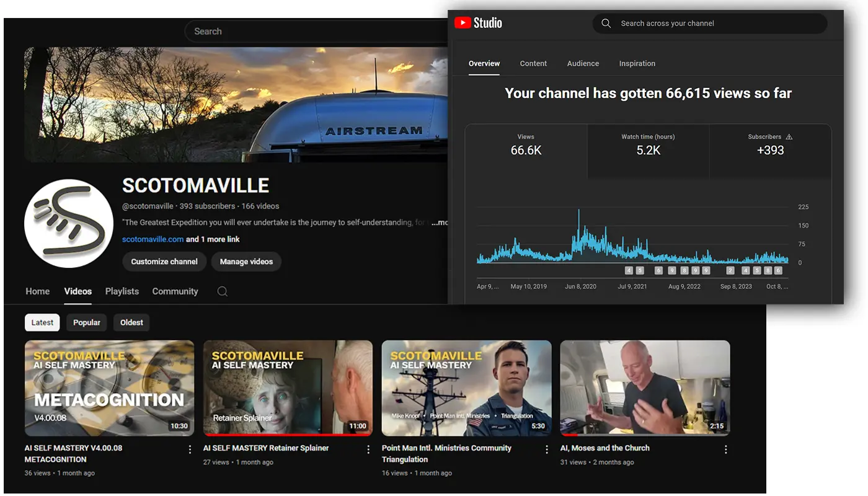This screenshot has height=496, width=868.
Task: Click the 'Jul 9, 2021' chart date label
Action: 632,286
